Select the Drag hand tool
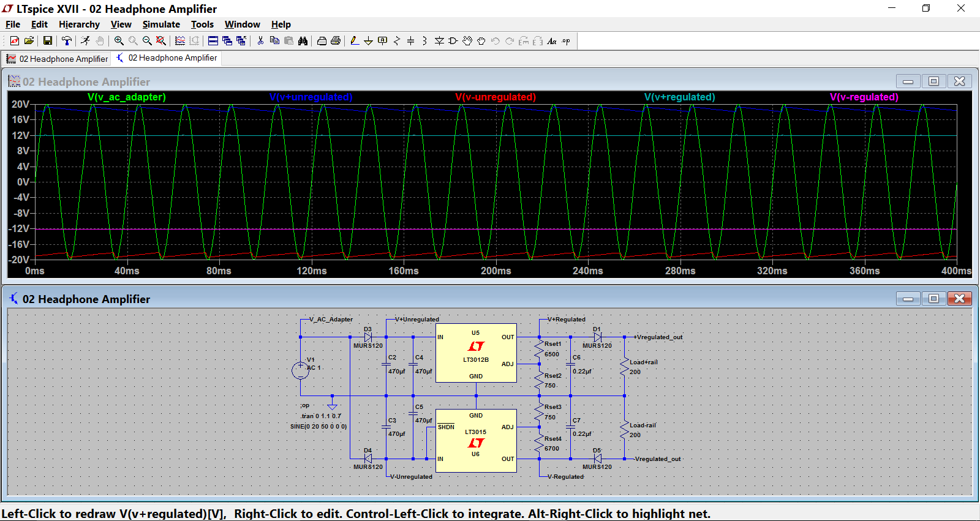 [481, 41]
